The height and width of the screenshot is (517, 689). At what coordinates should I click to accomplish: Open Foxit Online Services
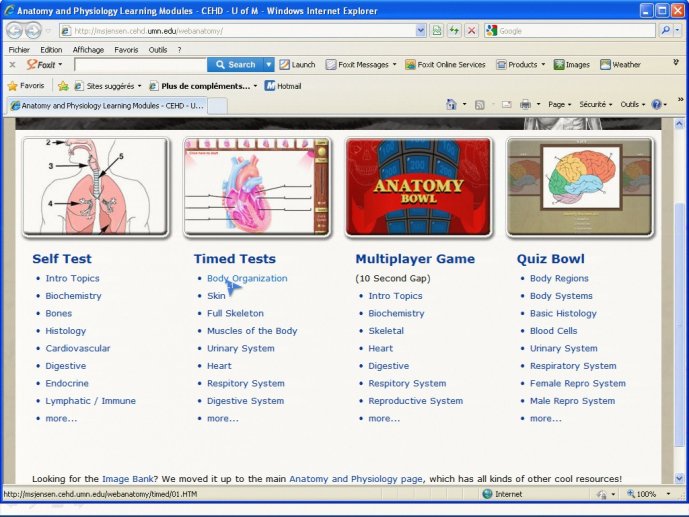pyautogui.click(x=445, y=65)
